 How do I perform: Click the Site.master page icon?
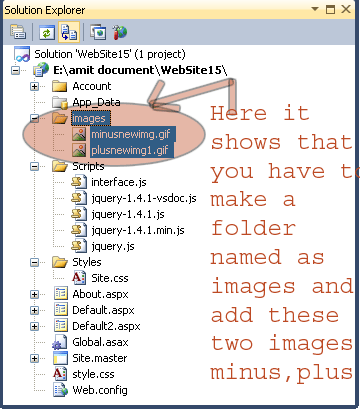60,358
